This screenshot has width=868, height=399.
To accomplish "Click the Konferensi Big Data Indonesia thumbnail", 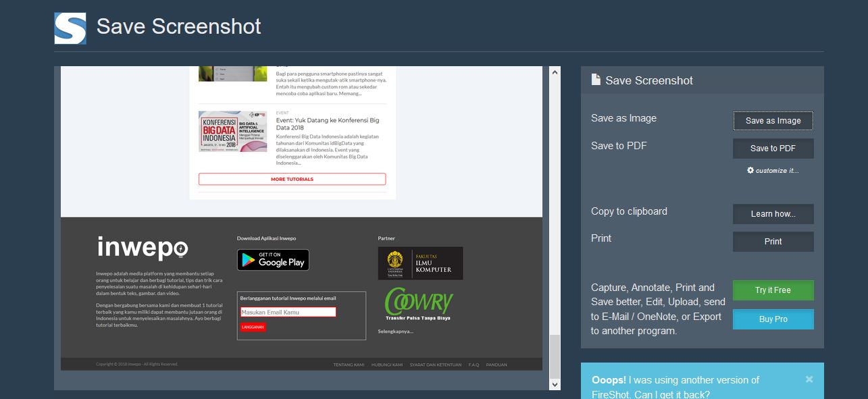I will [233, 132].
